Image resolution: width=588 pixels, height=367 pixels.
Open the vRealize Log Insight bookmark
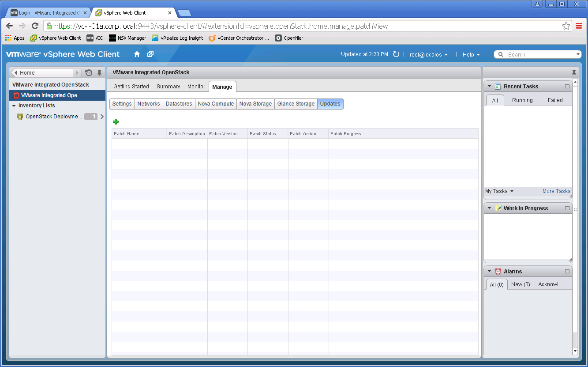point(177,38)
